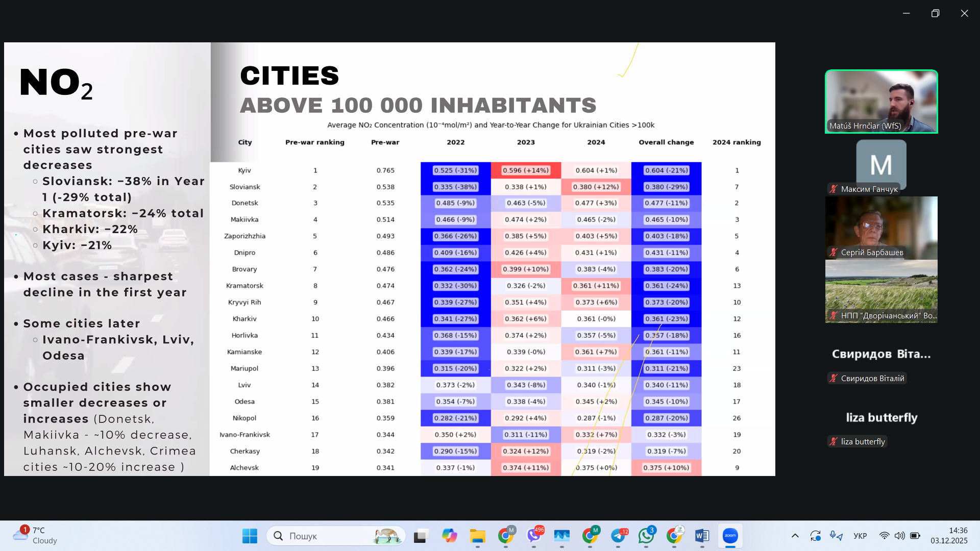The width and height of the screenshot is (980, 551).
Task: Select Matúš Hrnčiar video thumbnail
Action: click(881, 102)
